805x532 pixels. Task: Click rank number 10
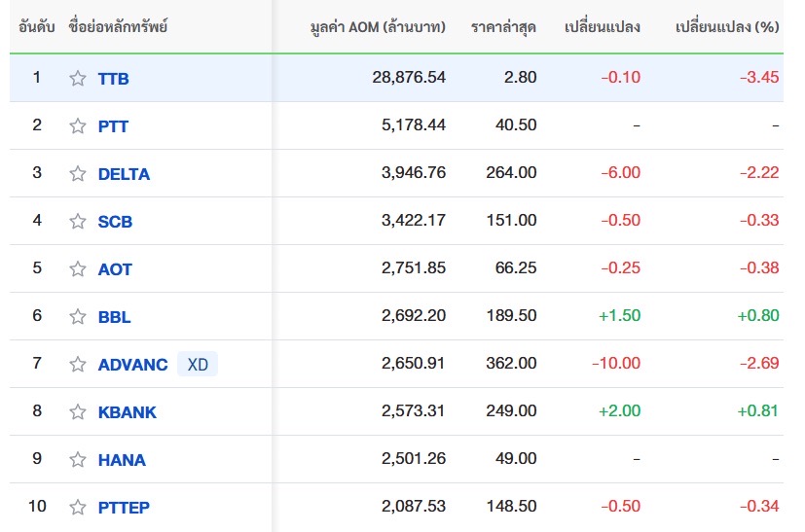click(37, 507)
